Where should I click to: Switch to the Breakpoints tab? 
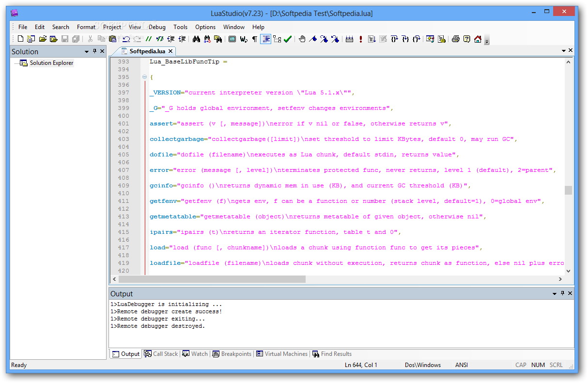click(232, 354)
